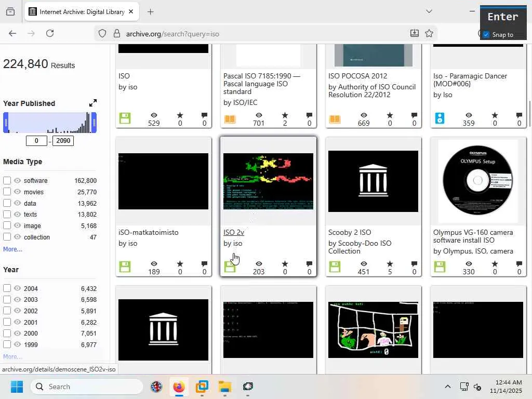This screenshot has width=532, height=399.
Task: Check the year 2002 box
Action: point(7,311)
